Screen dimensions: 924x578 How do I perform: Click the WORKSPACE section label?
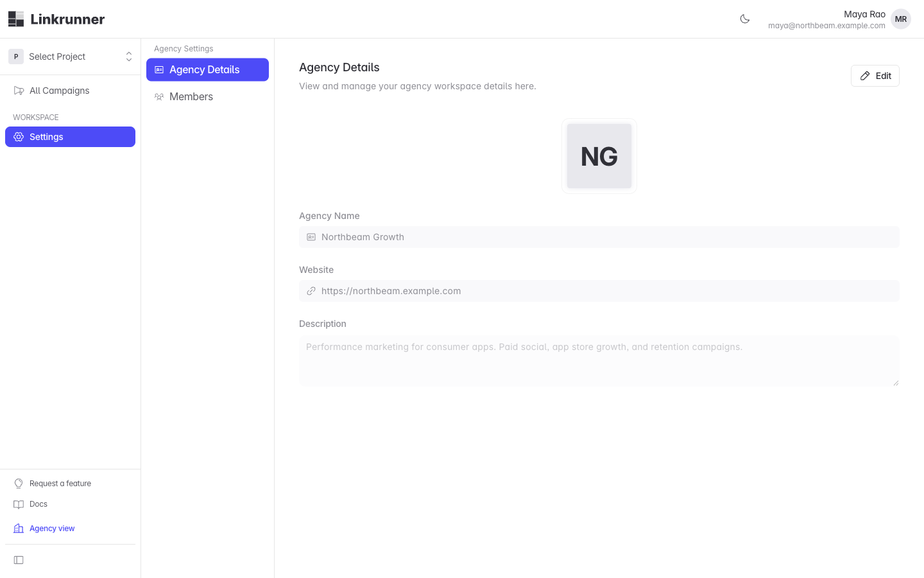coord(36,118)
